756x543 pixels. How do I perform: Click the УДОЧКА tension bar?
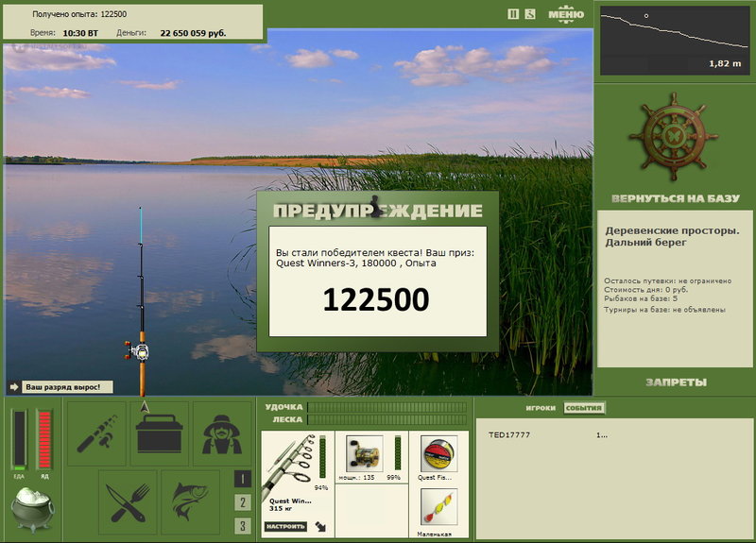pyautogui.click(x=387, y=407)
